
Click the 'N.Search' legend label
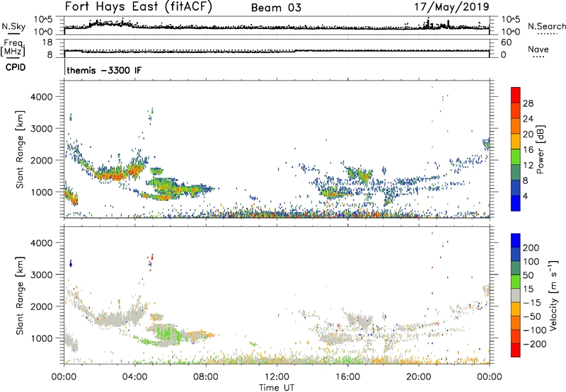[x=546, y=26]
